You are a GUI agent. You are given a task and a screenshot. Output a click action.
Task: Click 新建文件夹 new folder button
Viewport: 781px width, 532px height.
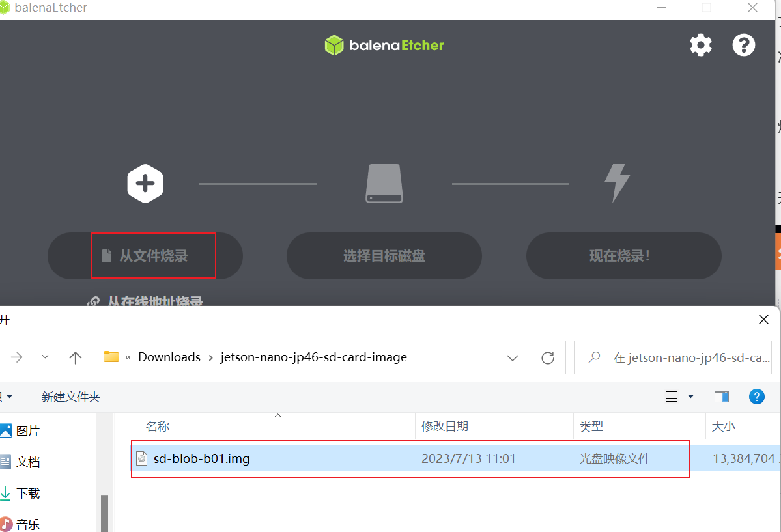pos(71,397)
